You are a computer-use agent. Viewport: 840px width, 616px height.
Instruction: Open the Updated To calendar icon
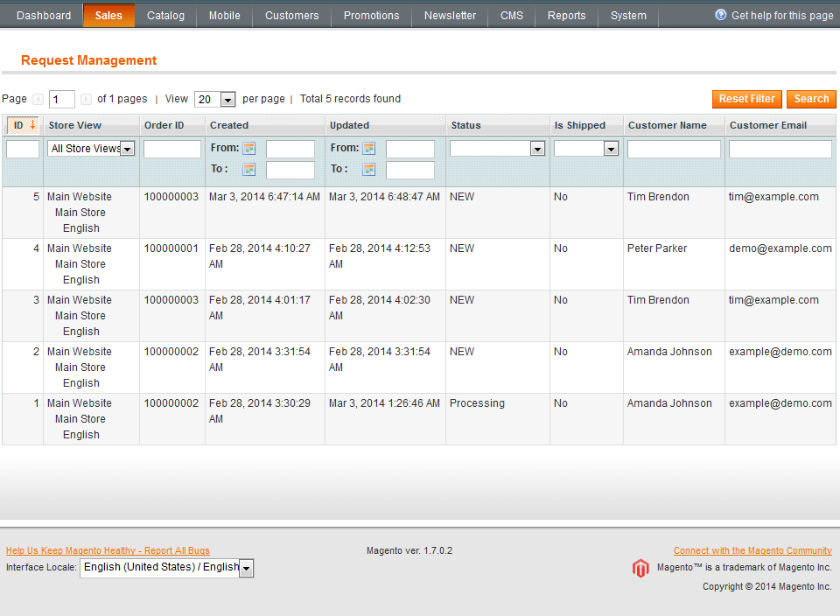[x=369, y=170]
